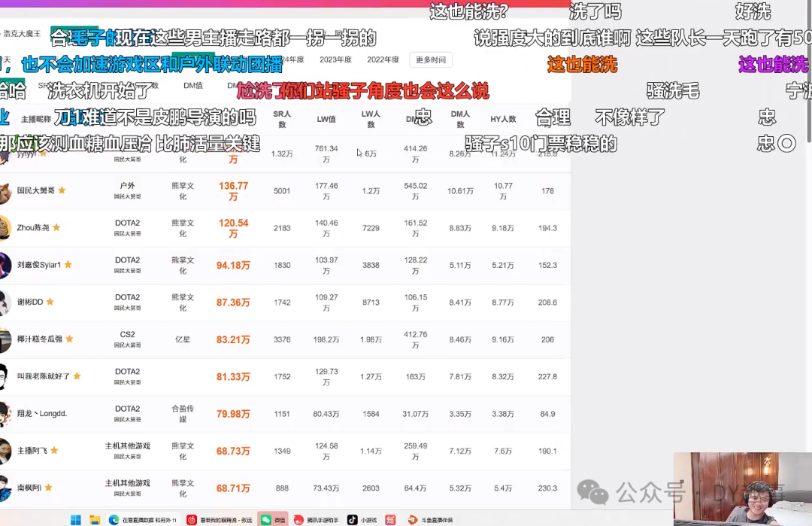Click the star beside 国民大舅哥
The height and width of the screenshot is (526, 812).
coord(62,190)
